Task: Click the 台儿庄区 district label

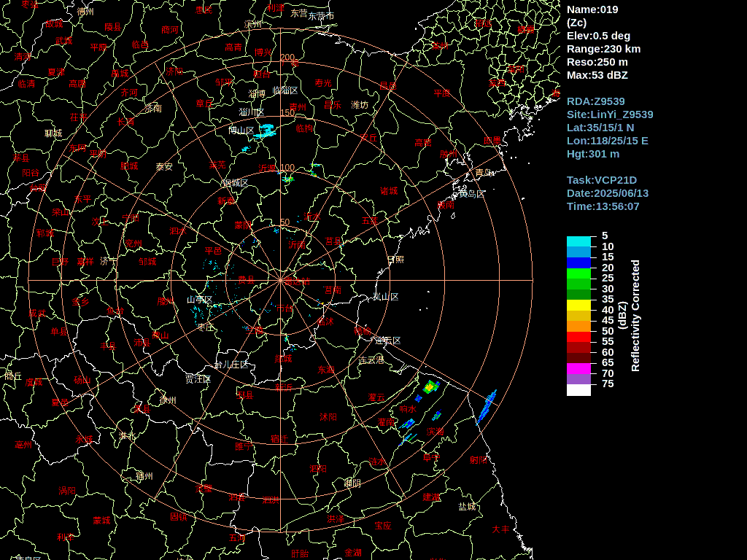Action: pyautogui.click(x=231, y=365)
